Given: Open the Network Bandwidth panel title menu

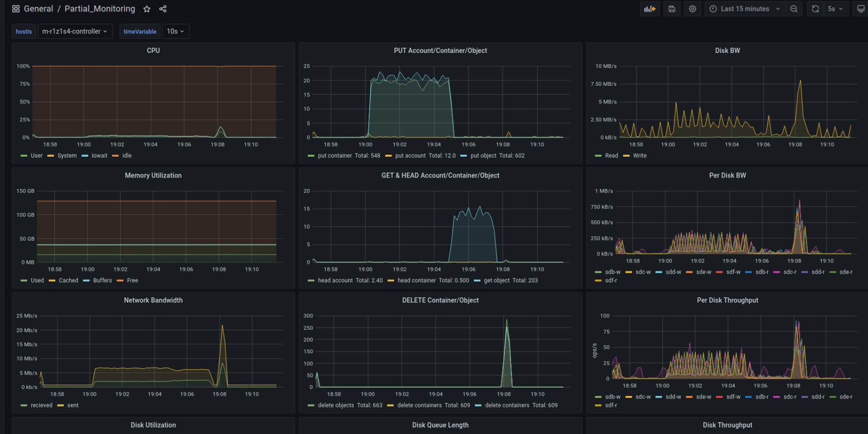Looking at the screenshot, I should (153, 300).
